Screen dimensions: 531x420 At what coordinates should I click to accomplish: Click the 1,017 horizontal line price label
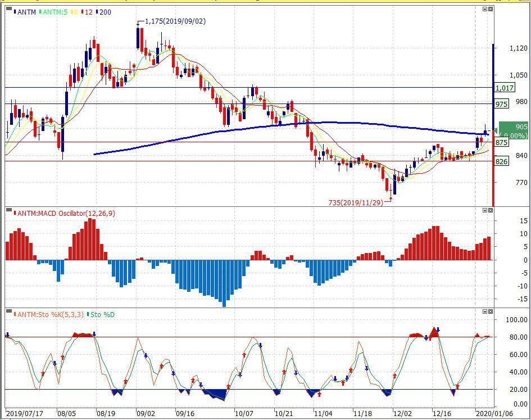[504, 88]
